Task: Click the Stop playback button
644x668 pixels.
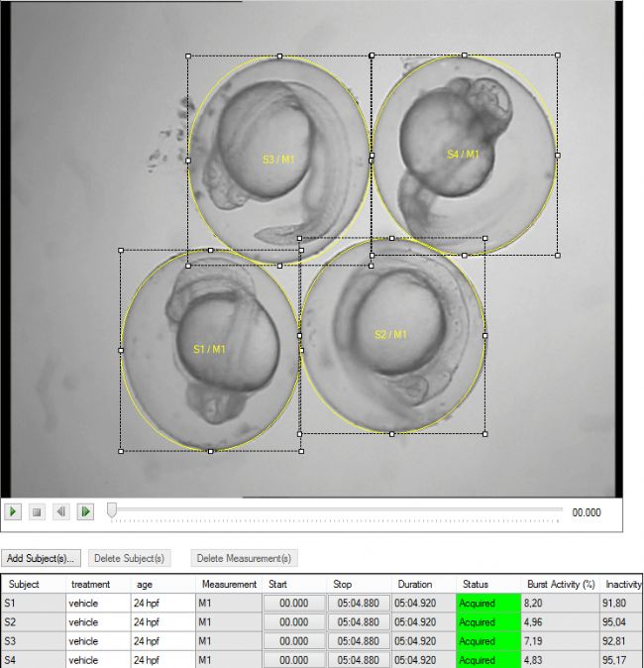Action: pos(37,511)
